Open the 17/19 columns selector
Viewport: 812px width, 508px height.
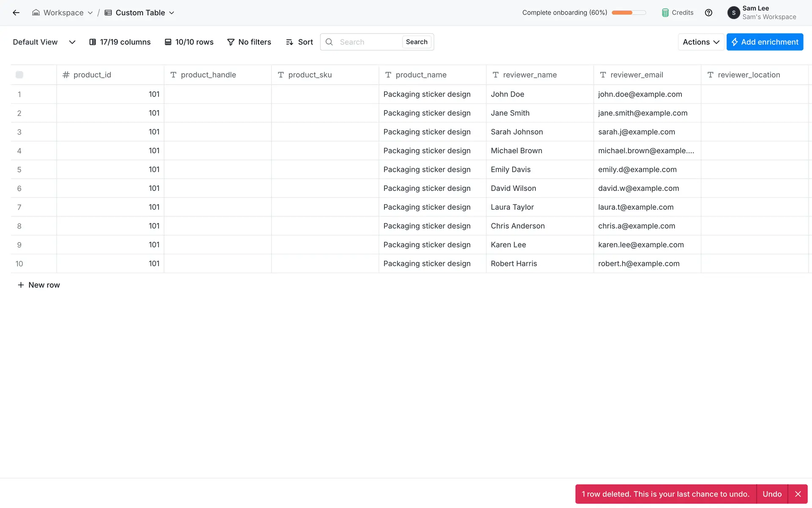click(x=120, y=42)
